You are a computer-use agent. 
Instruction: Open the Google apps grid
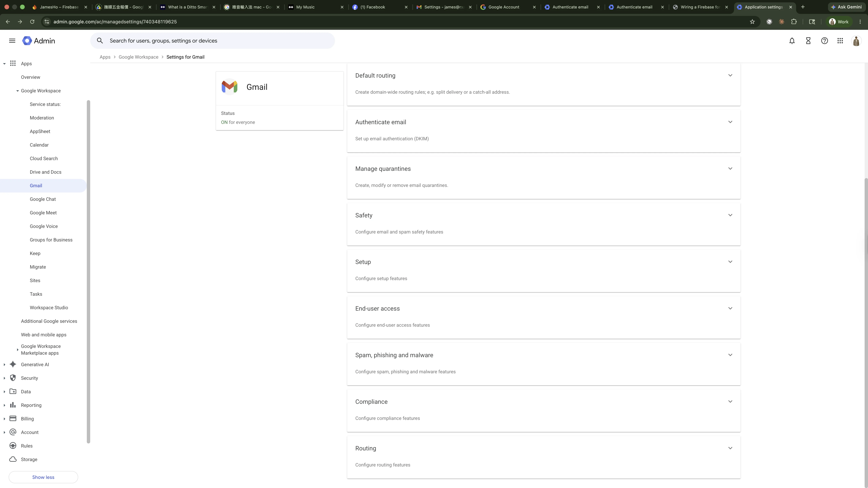point(840,41)
